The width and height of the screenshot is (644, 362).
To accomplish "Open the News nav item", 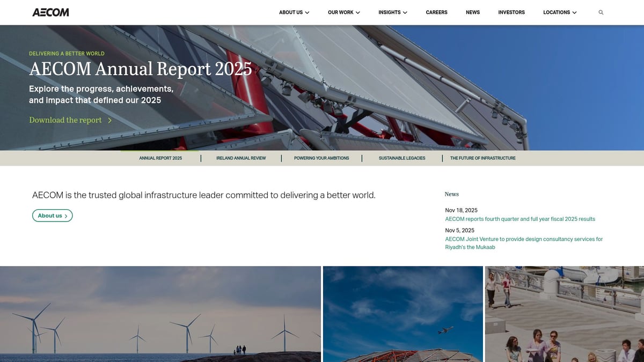I will pos(473,12).
